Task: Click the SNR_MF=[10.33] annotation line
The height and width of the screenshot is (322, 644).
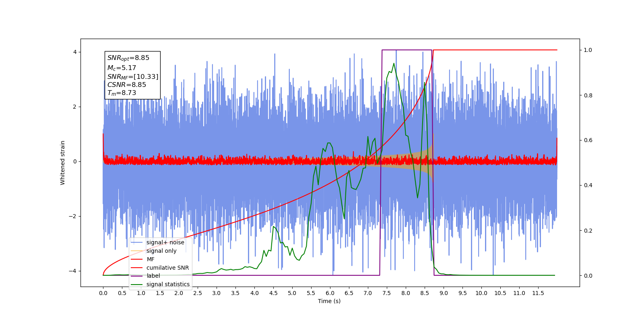Action: coord(133,76)
